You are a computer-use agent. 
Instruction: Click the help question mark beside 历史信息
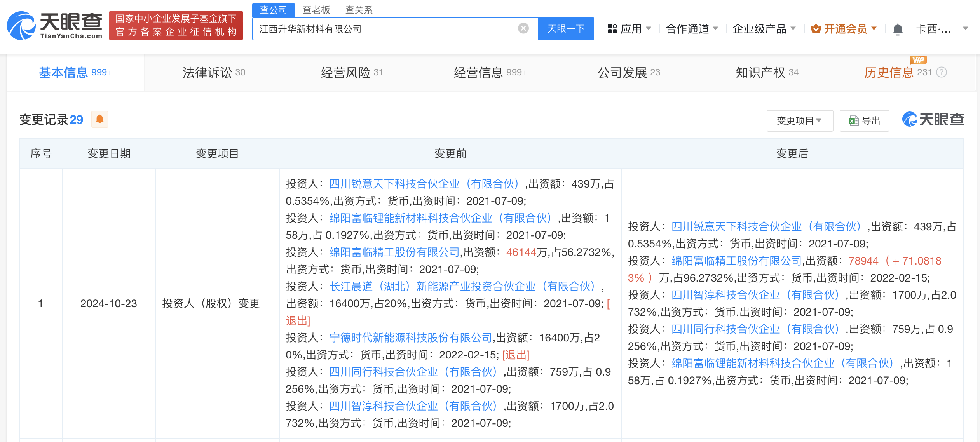click(x=942, y=72)
